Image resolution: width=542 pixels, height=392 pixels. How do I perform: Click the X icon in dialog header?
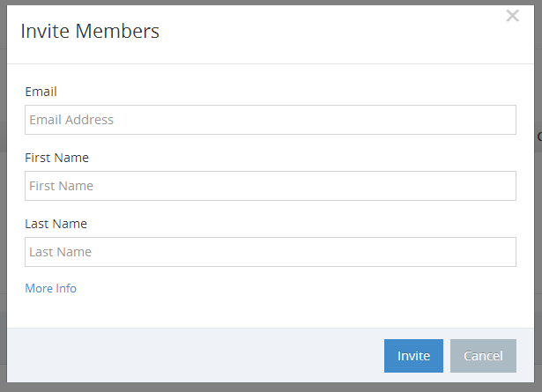pos(512,16)
